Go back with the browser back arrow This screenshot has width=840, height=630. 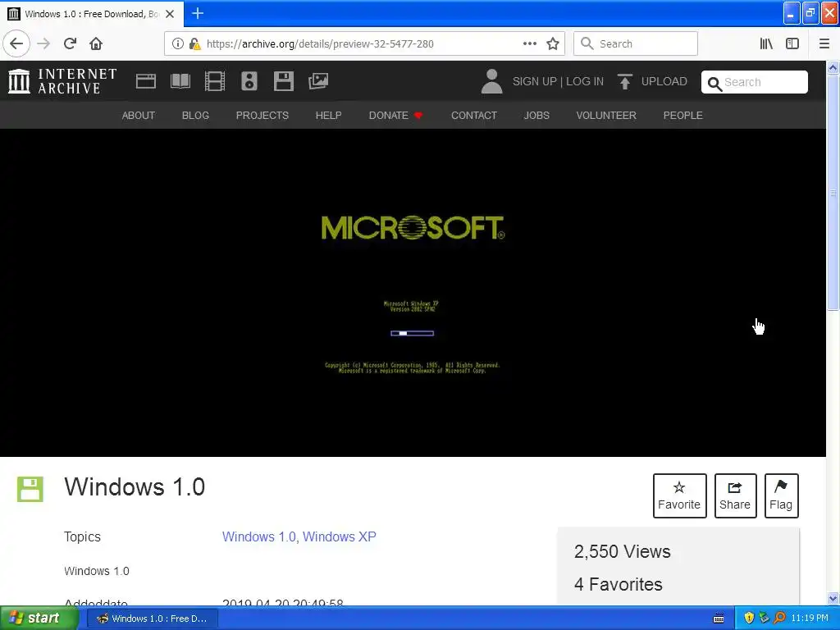point(16,43)
